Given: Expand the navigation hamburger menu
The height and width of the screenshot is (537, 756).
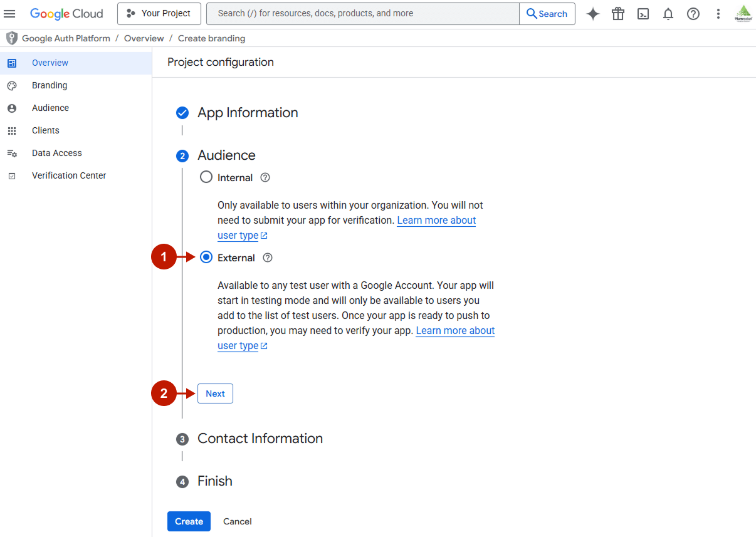Looking at the screenshot, I should click(9, 13).
